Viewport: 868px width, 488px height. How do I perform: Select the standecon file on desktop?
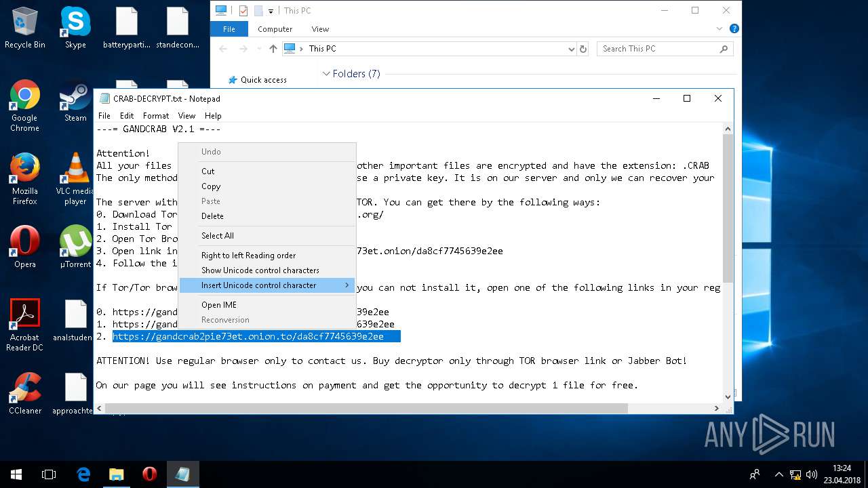[178, 28]
